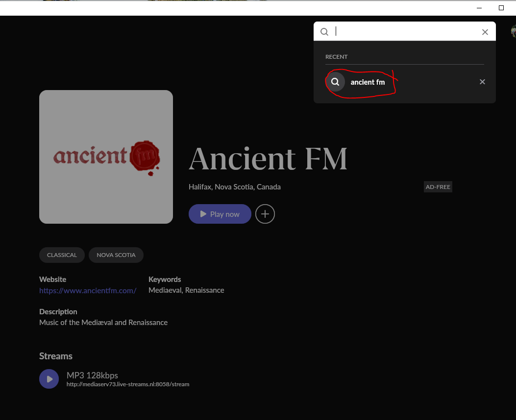Click the magnifier icon in search field
Viewport: 516px width, 420px height.
324,32
